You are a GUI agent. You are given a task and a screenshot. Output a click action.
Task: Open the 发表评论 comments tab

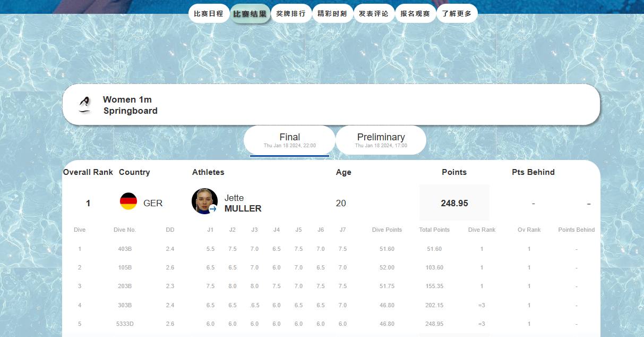[x=374, y=14]
